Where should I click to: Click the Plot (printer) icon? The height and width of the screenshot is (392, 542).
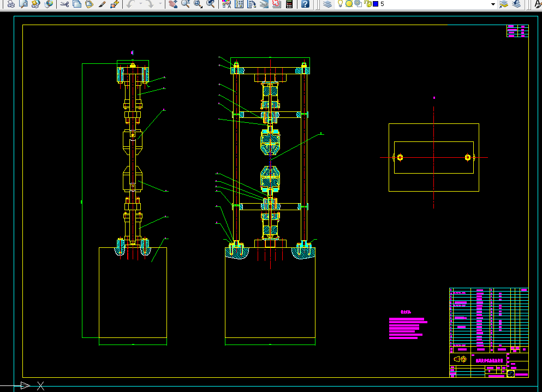(x=11, y=4)
